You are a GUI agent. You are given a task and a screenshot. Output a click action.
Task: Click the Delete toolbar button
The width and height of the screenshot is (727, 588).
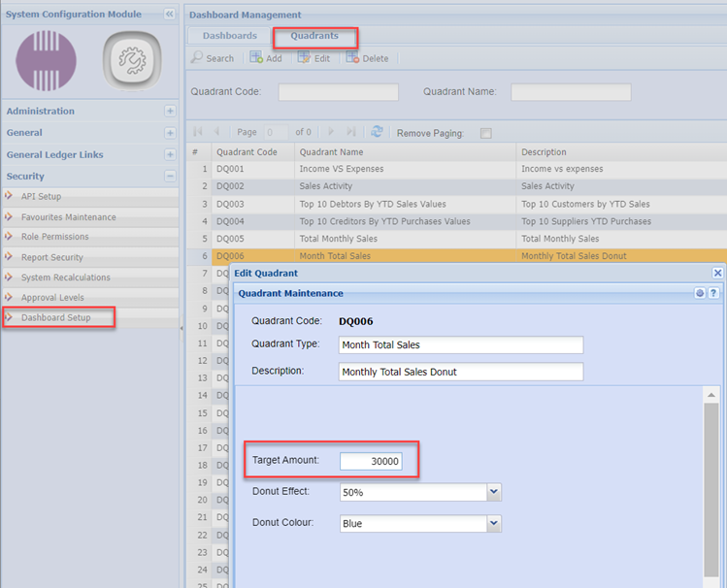coord(367,58)
